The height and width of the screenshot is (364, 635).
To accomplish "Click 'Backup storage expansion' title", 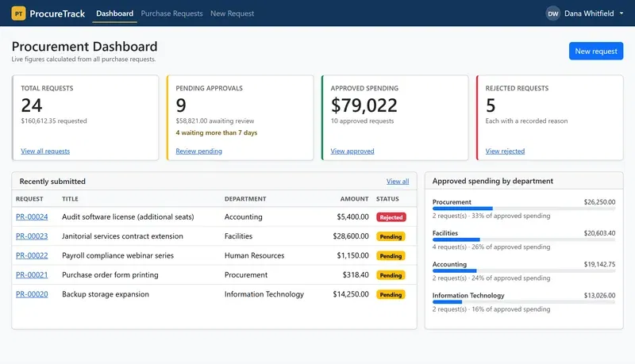I will 106,294.
